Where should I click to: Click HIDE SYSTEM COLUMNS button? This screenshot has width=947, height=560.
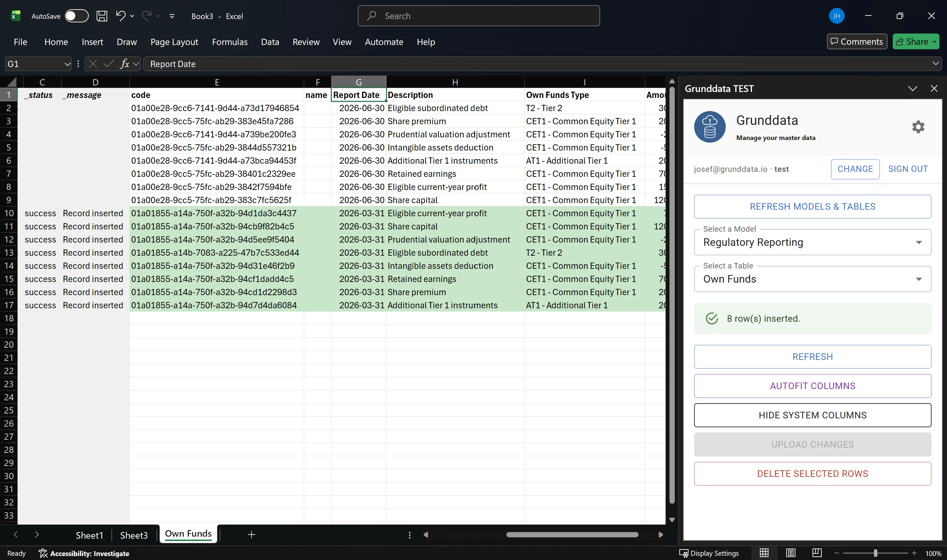(812, 415)
